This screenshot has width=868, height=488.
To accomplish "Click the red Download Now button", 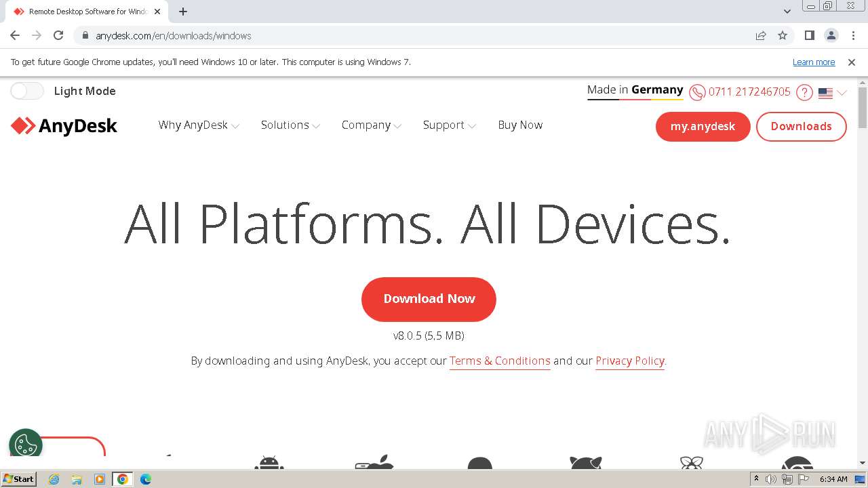I will coord(429,299).
